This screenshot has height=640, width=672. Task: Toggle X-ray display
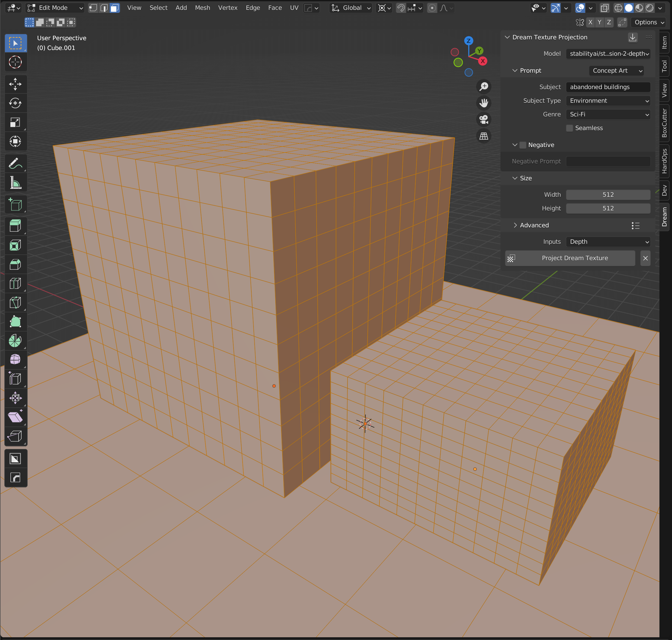point(605,8)
